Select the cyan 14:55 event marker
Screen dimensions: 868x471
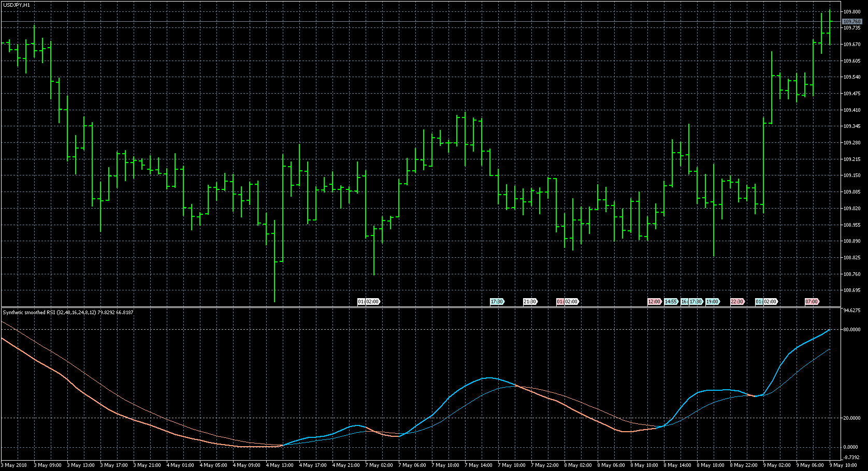tap(671, 302)
